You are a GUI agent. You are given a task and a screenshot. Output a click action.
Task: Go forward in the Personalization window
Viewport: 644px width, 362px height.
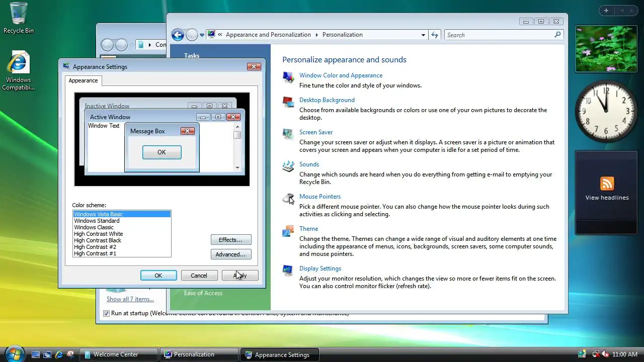[192, 35]
